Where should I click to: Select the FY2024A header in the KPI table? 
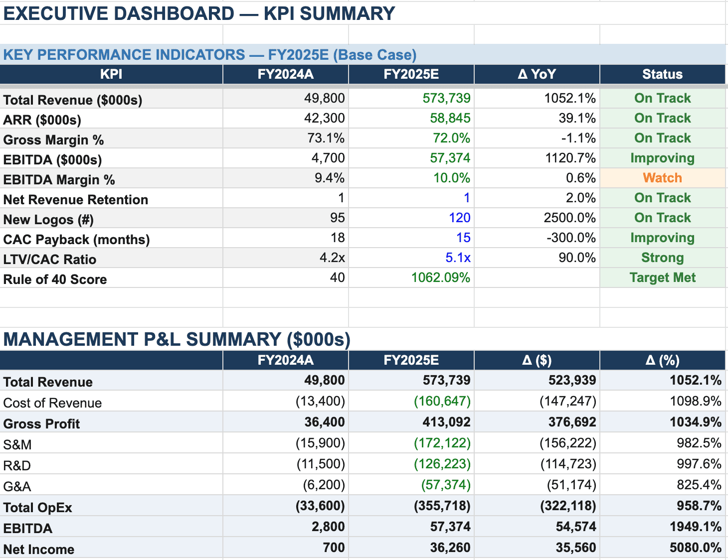pyautogui.click(x=285, y=74)
